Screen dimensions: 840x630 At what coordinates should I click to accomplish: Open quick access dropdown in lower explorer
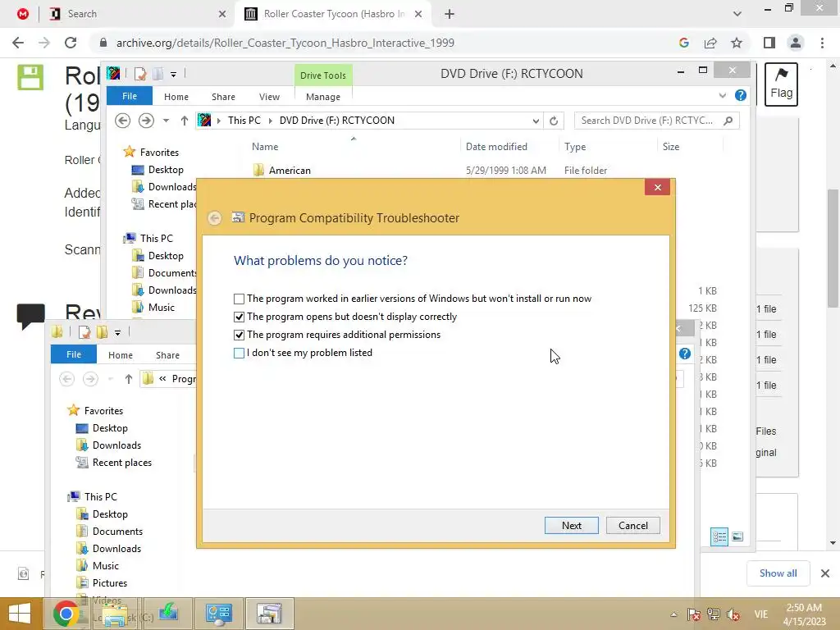[x=118, y=333]
